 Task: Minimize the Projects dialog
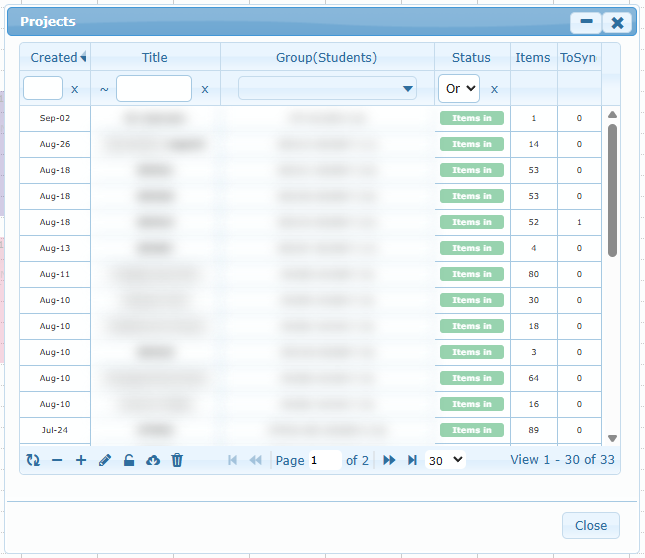586,22
